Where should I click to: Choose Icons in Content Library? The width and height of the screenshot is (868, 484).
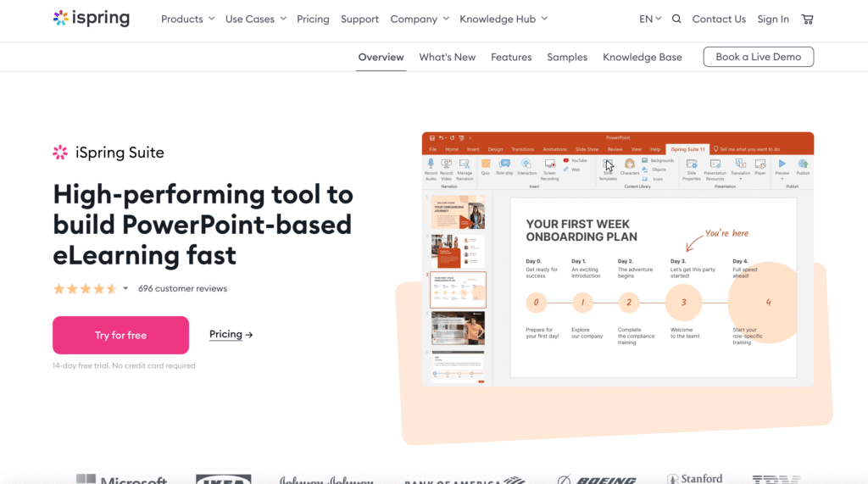[653, 179]
